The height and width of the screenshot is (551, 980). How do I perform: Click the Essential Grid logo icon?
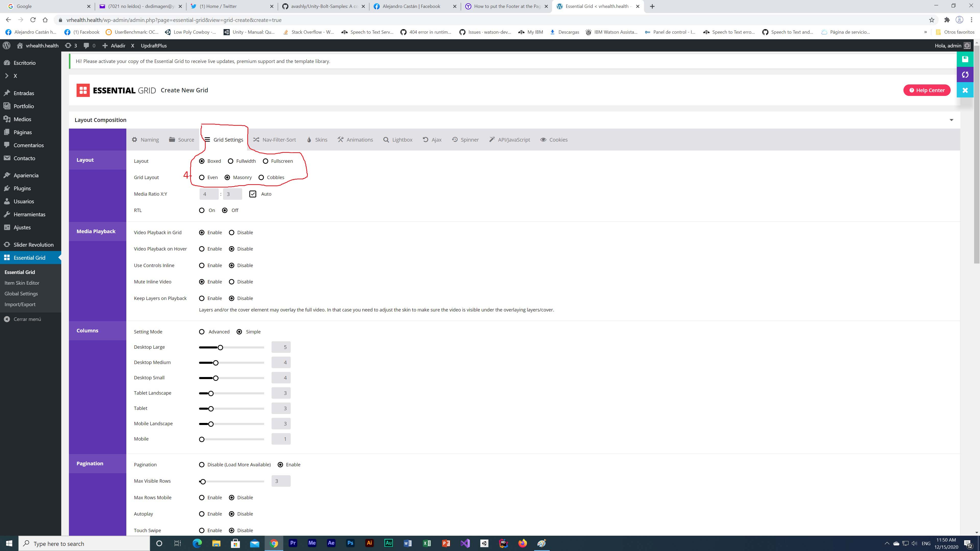coord(83,90)
